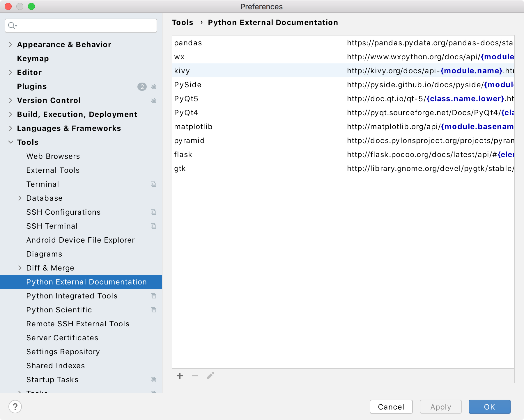524x420 pixels.
Task: Click the icon next to Python Scientific
Action: click(x=153, y=310)
